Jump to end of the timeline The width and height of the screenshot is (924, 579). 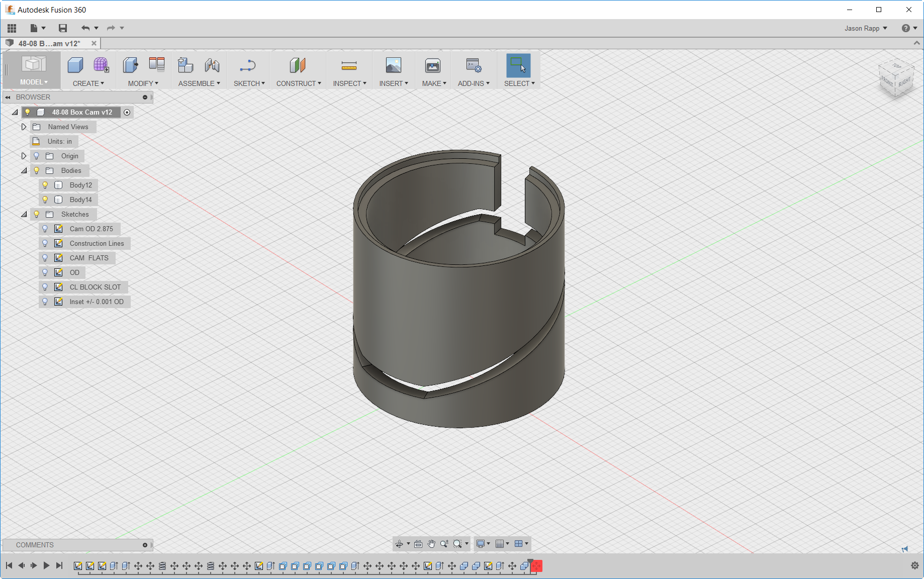point(59,565)
